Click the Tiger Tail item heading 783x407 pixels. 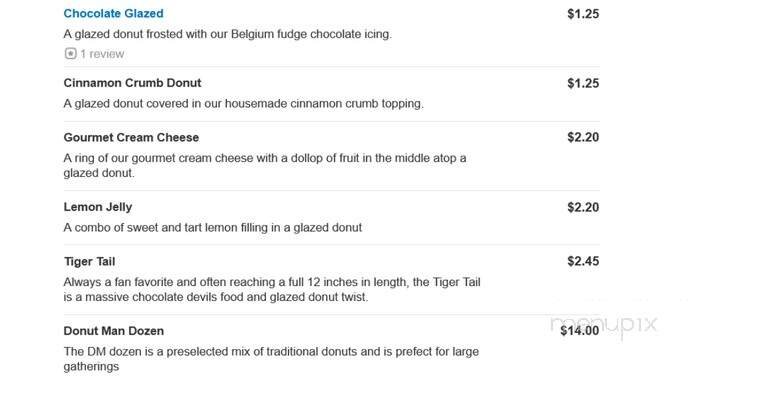tap(90, 262)
